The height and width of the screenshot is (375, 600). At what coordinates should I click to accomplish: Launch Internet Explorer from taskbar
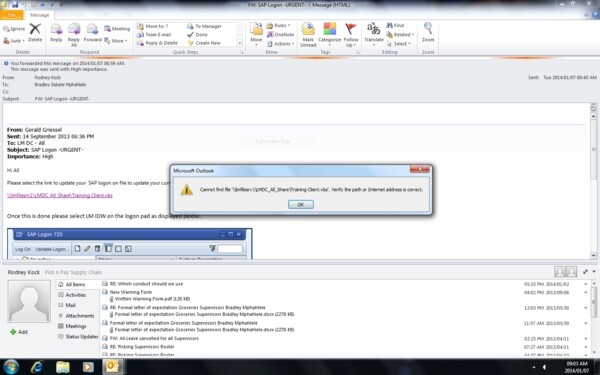37,367
